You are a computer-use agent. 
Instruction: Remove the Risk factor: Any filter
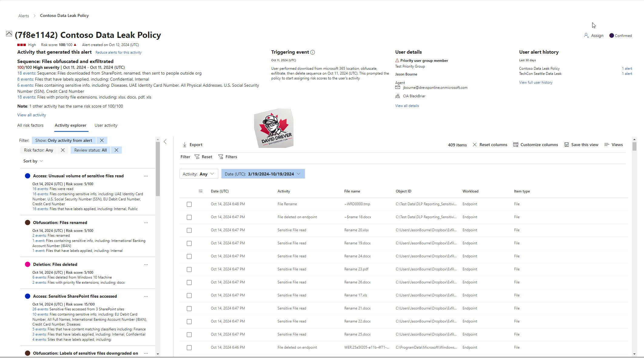pyautogui.click(x=63, y=150)
